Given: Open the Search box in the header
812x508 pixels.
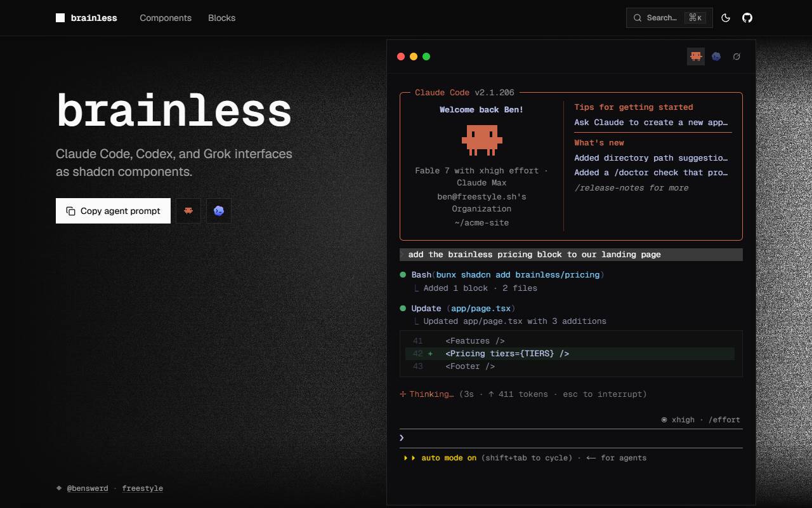Looking at the screenshot, I should [x=669, y=18].
